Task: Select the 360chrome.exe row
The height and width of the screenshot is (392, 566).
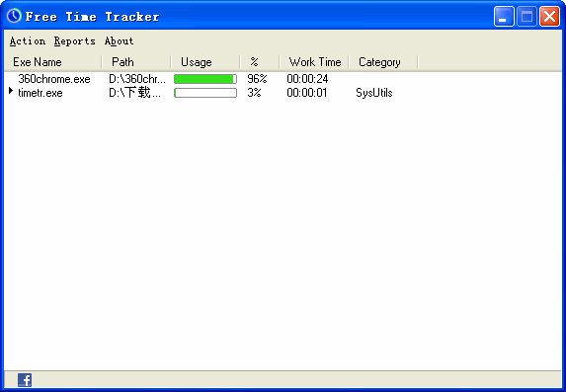Action: (210, 79)
